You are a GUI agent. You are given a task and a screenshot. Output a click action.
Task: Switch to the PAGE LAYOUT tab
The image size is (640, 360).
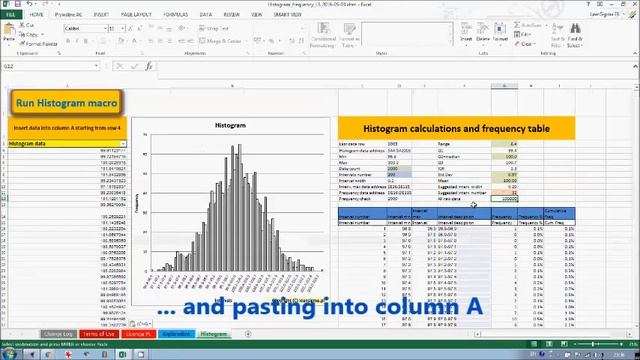pos(136,14)
